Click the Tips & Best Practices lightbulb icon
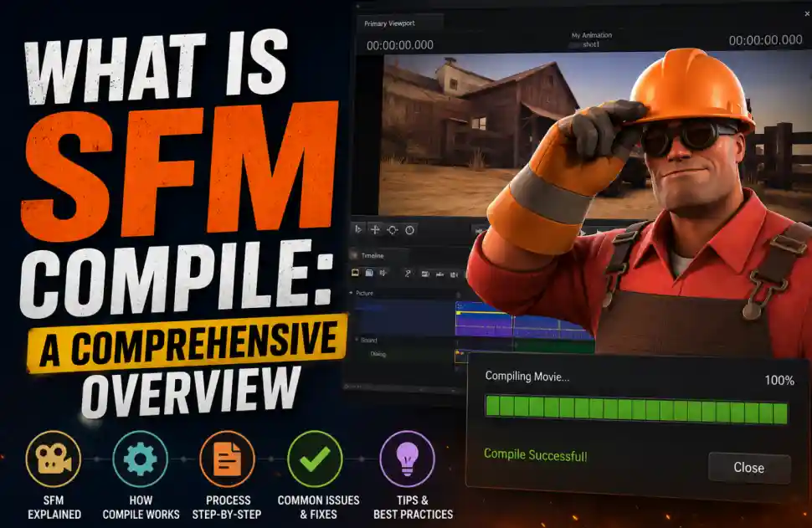Image resolution: width=812 pixels, height=528 pixels. [x=407, y=459]
